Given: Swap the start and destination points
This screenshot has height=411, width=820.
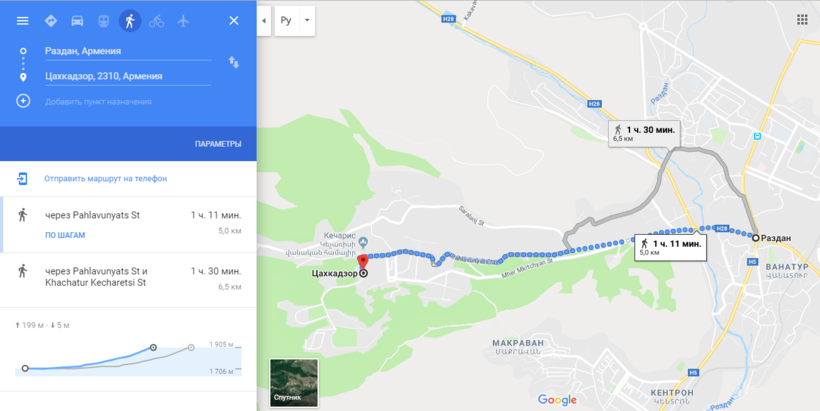Looking at the screenshot, I should click(234, 63).
